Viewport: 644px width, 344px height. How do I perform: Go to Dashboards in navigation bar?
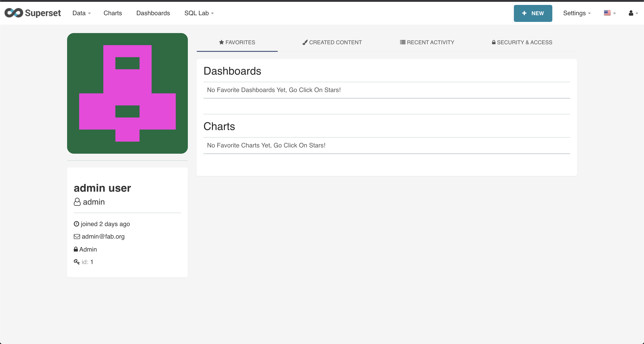point(153,13)
